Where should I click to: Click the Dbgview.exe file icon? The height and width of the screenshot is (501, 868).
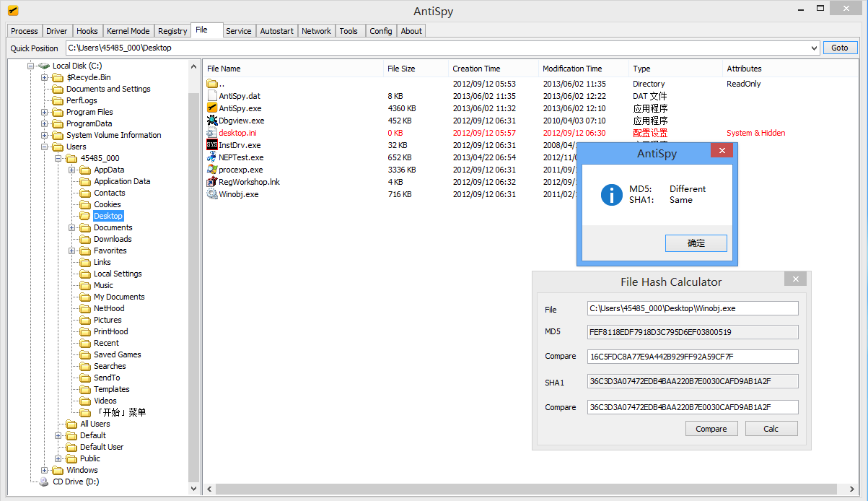pos(212,121)
